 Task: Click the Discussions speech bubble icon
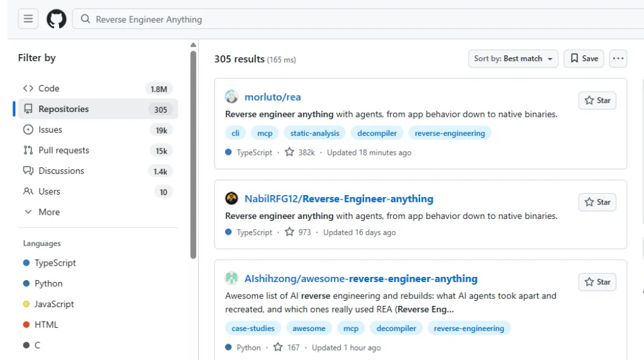pos(28,171)
